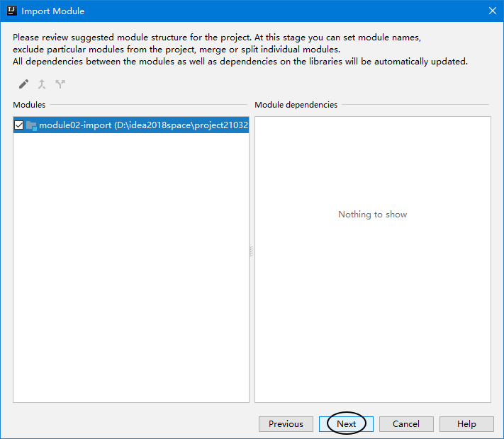This screenshot has width=504, height=439.
Task: Click the IntelliJ IDEA logo in title bar
Action: click(x=11, y=11)
